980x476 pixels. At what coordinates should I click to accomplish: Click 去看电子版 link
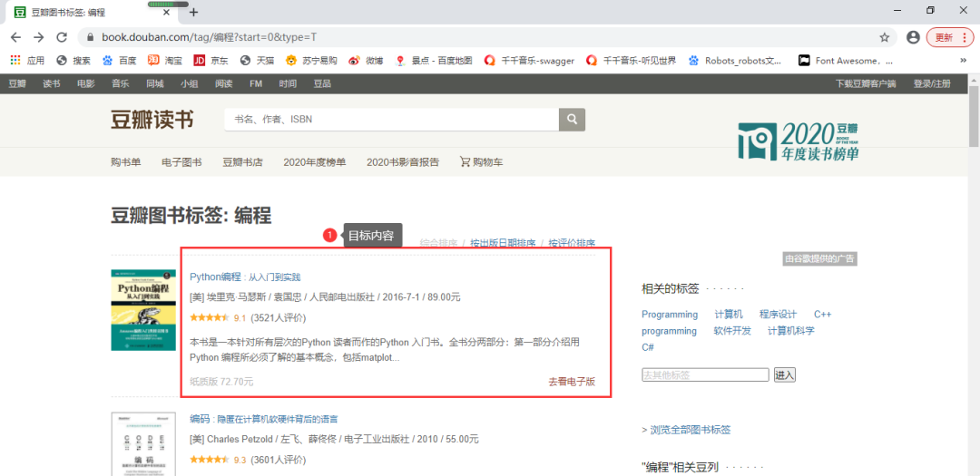572,381
